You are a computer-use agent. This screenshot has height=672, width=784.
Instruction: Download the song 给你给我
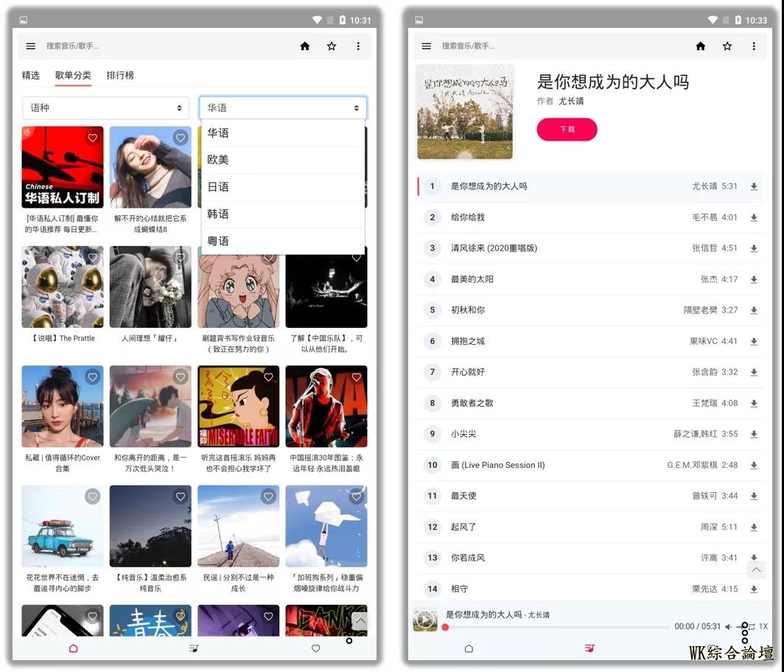[x=754, y=217]
